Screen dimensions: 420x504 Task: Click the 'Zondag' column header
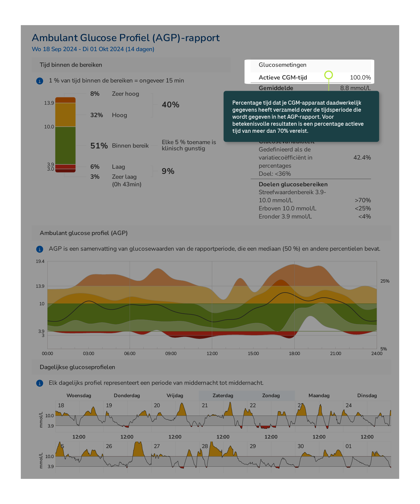click(271, 396)
